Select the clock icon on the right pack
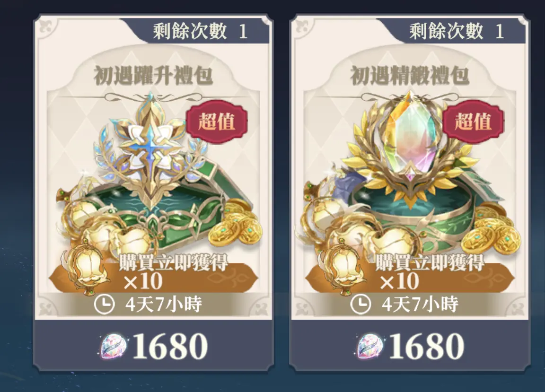This screenshot has width=545, height=392. coord(360,305)
